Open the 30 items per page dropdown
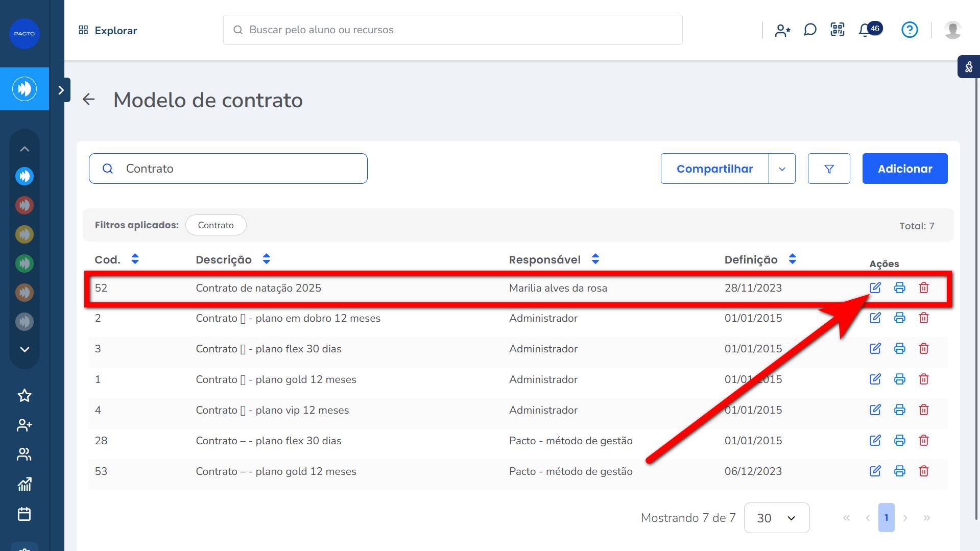The width and height of the screenshot is (980, 551). coord(776,518)
